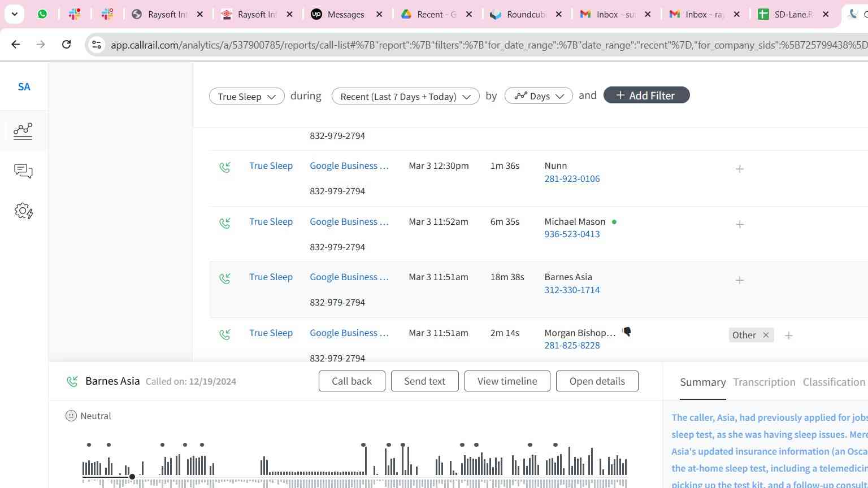Open Google Business source in Michael Mason row
This screenshot has width=868, height=488.
click(349, 221)
